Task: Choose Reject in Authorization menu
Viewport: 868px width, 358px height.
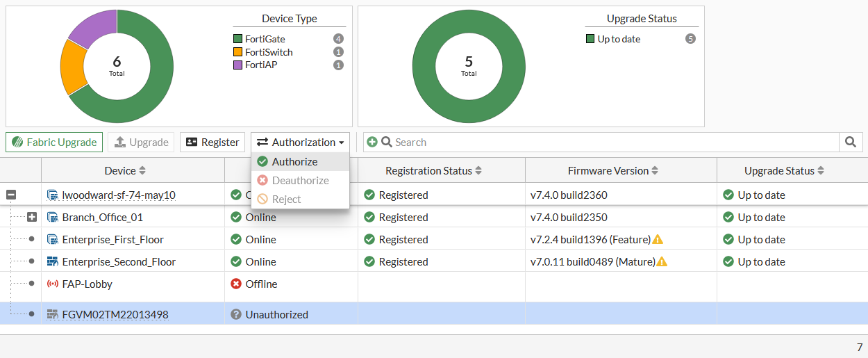Action: pos(286,200)
